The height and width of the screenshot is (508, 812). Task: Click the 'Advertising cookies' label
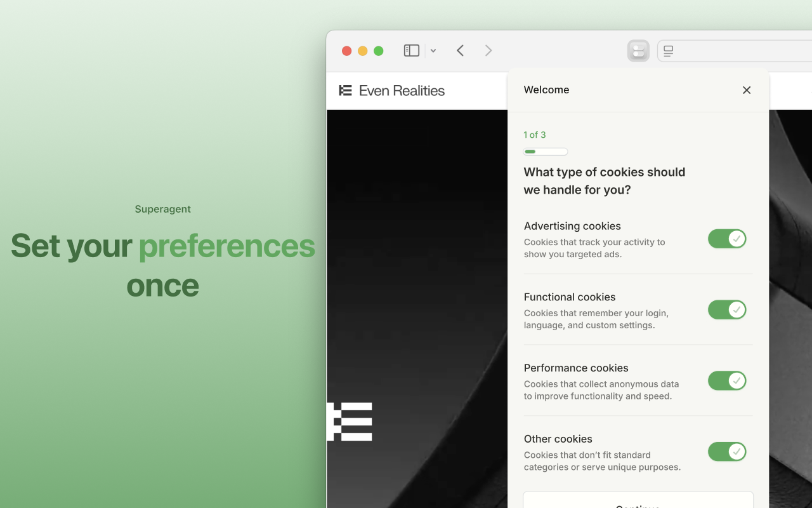coord(572,226)
